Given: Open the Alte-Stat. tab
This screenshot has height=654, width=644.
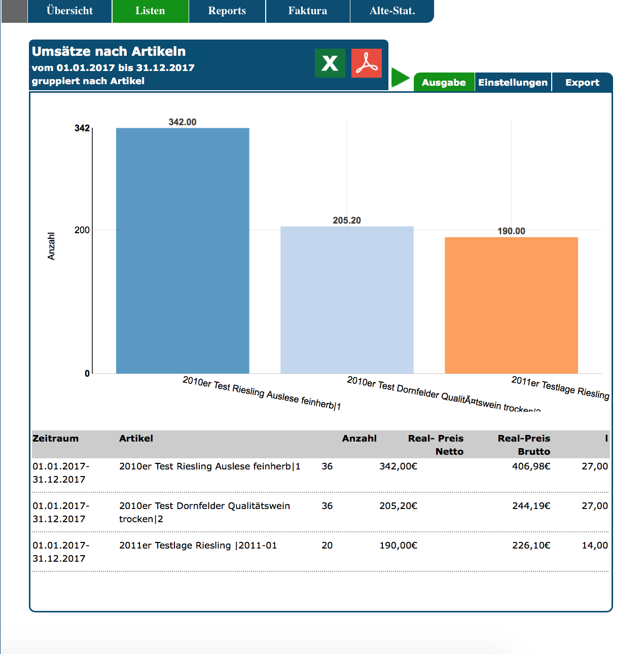Looking at the screenshot, I should click(x=392, y=11).
